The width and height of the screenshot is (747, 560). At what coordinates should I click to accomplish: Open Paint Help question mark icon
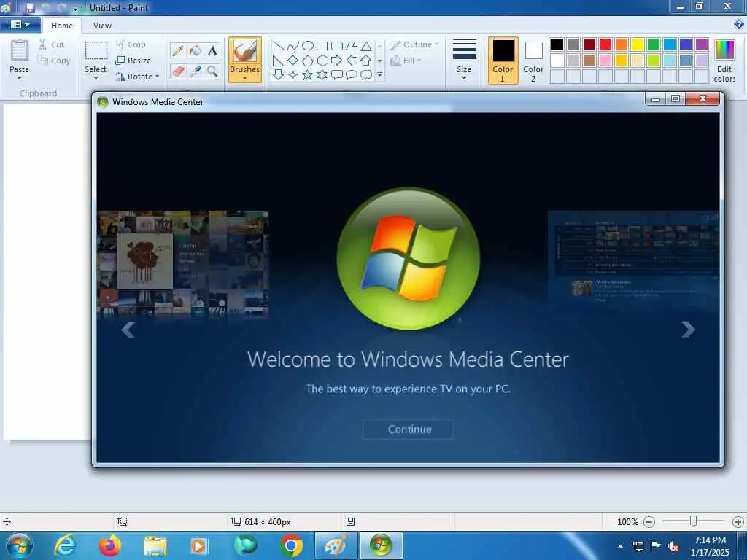(x=739, y=25)
